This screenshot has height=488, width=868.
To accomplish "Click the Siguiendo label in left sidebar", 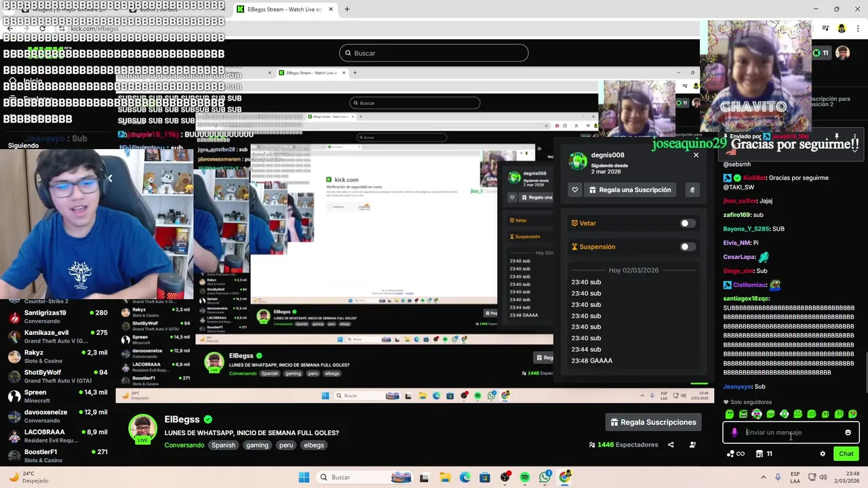I will click(x=23, y=146).
